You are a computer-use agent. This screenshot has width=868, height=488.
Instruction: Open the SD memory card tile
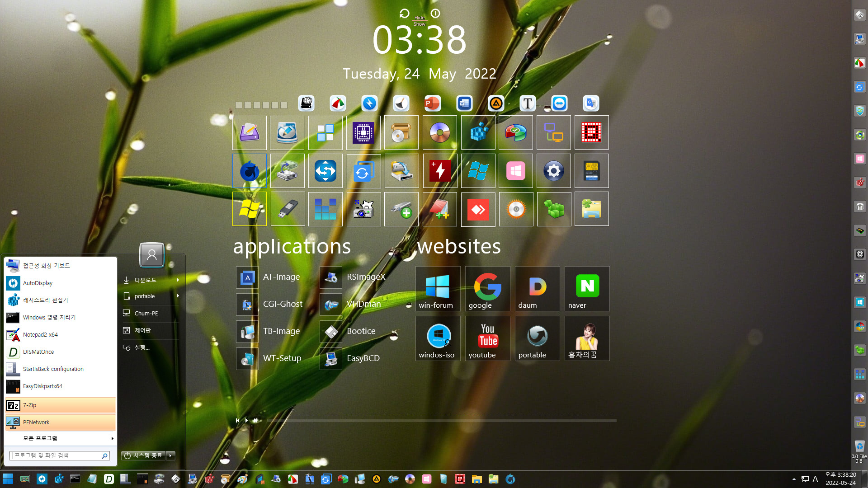(592, 171)
